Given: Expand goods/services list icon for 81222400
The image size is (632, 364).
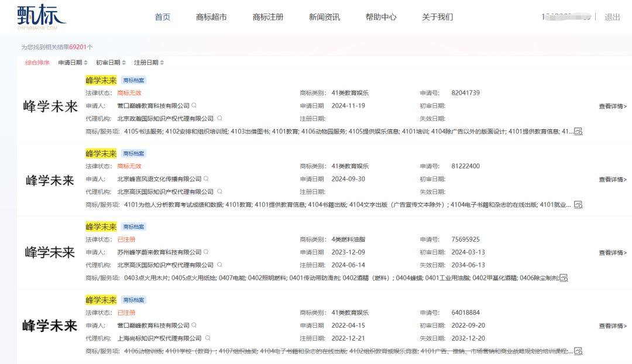Looking at the screenshot, I should [x=578, y=205].
